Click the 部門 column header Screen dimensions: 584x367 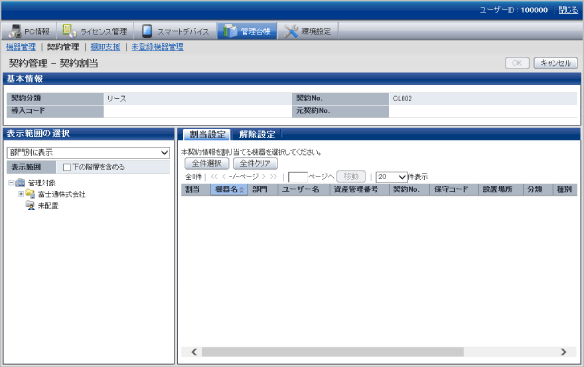tap(263, 189)
